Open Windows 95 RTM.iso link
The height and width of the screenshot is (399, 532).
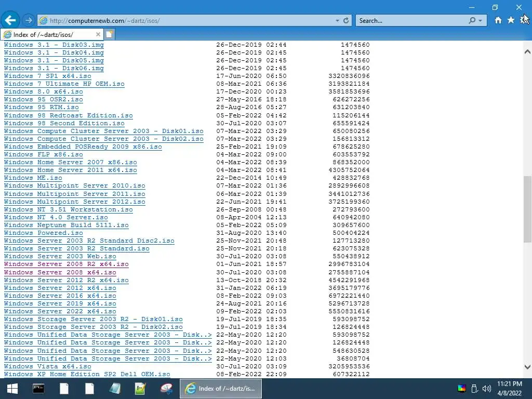pyautogui.click(x=42, y=107)
